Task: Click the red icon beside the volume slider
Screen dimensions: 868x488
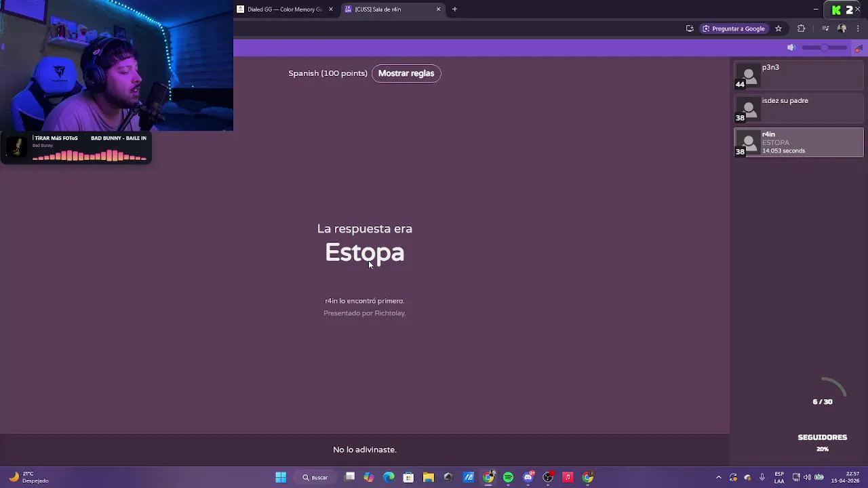Action: click(859, 48)
